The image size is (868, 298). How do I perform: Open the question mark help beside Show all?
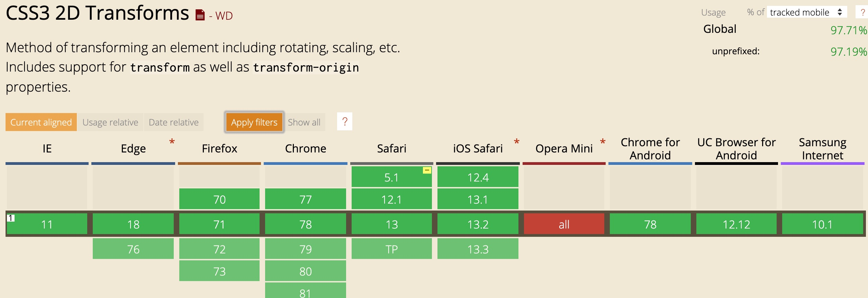click(344, 122)
